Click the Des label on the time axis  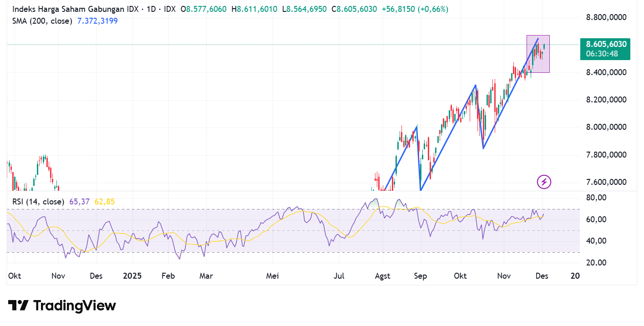click(542, 276)
